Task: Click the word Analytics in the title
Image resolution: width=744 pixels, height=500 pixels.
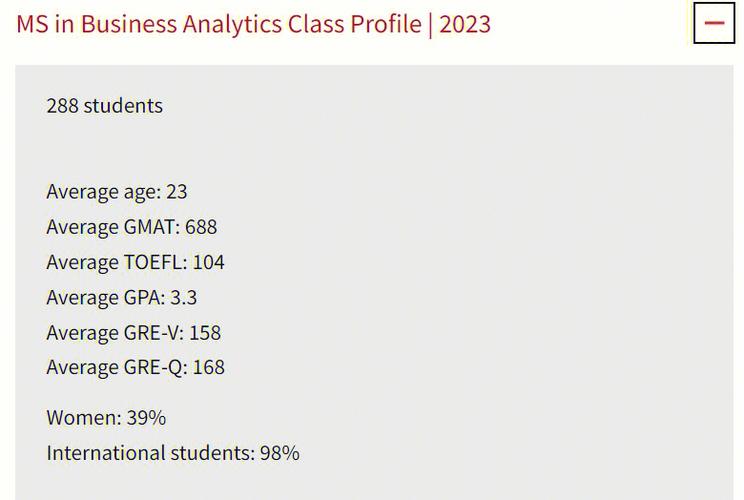Action: [232, 25]
